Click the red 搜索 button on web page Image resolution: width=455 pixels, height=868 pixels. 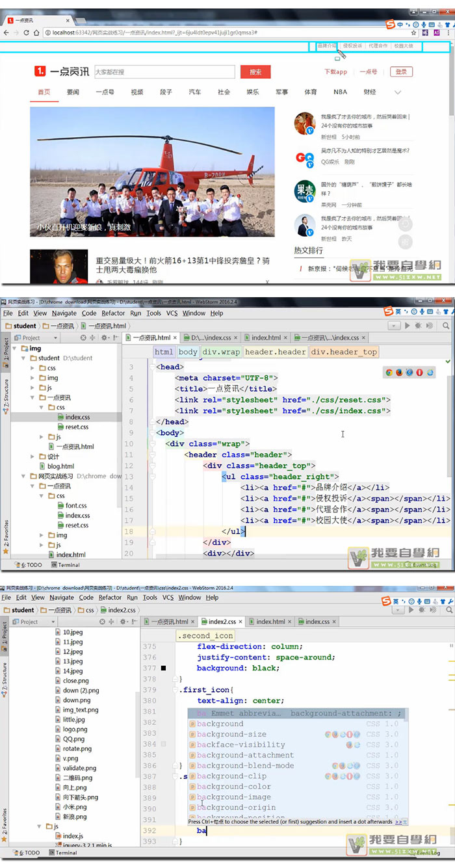(255, 72)
